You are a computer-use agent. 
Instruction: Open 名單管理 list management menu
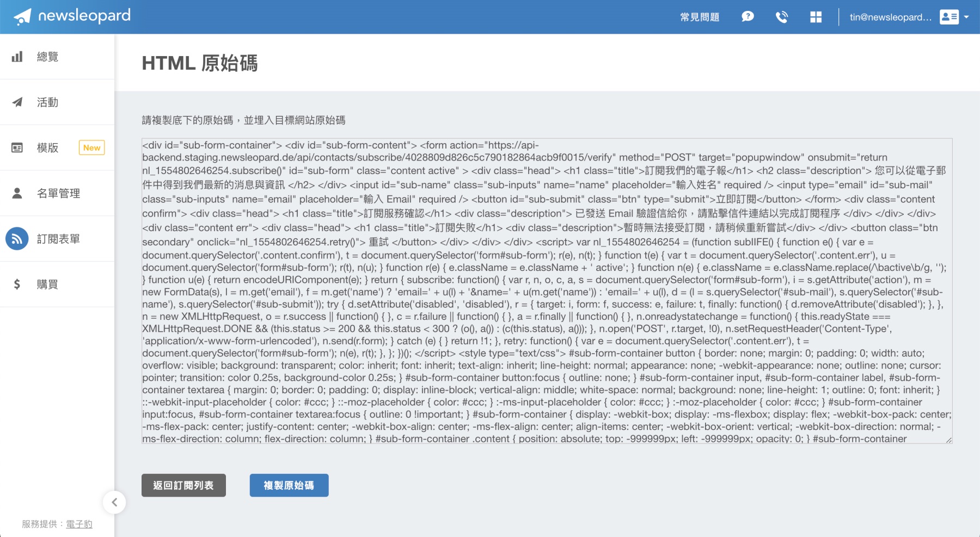(x=57, y=193)
